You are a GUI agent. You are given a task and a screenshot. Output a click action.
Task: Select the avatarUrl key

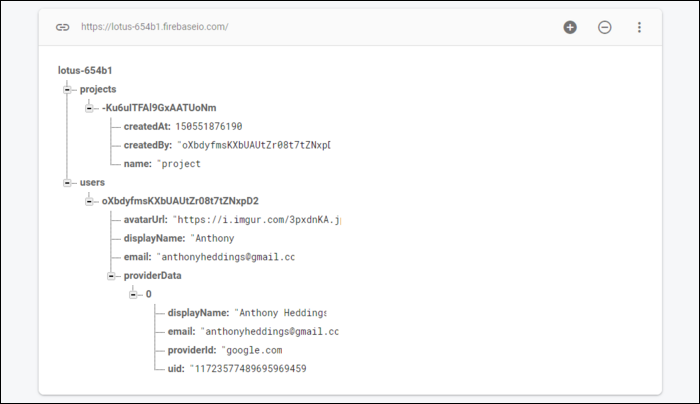(x=146, y=220)
